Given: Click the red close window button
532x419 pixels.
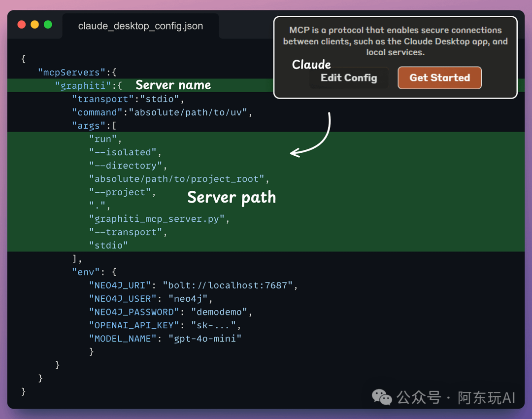Looking at the screenshot, I should [22, 25].
